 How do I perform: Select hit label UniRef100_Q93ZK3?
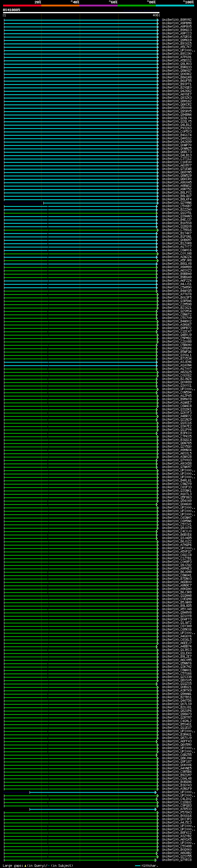pyautogui.click(x=177, y=98)
